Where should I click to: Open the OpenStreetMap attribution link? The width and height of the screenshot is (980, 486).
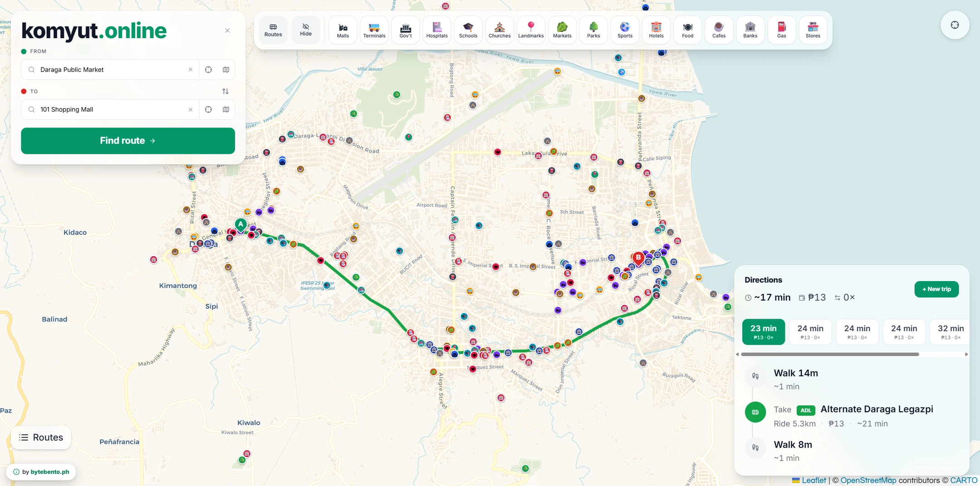868,480
